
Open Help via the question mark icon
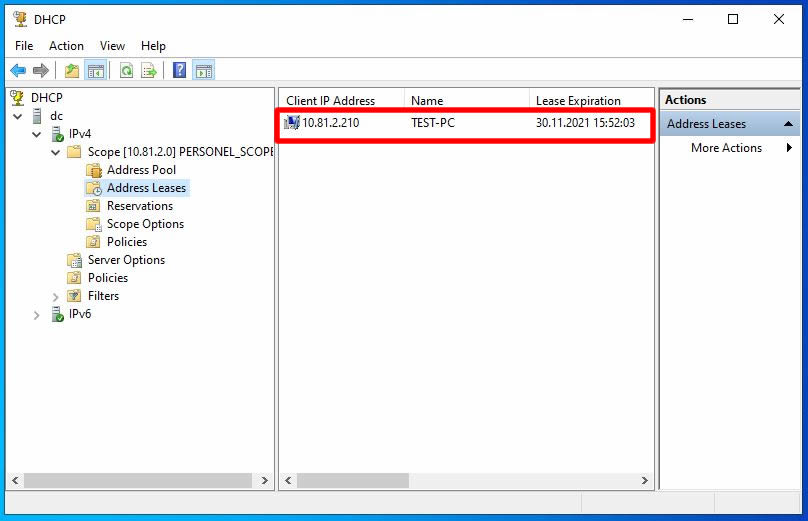(179, 70)
